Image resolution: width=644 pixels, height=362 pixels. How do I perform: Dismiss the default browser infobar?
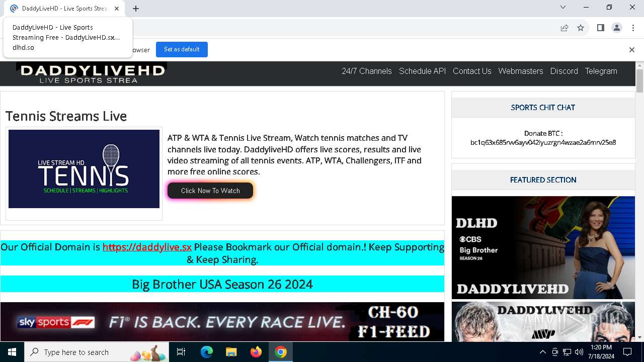(632, 49)
